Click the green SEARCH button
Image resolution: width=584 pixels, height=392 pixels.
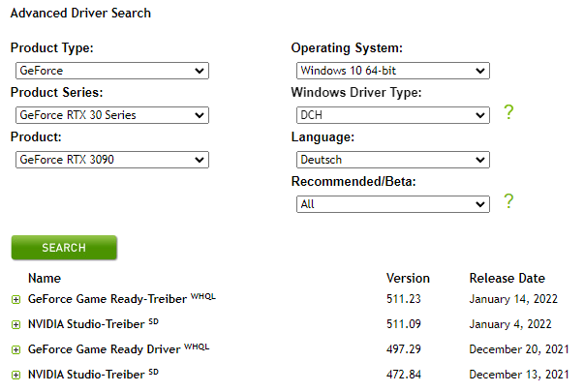(64, 248)
